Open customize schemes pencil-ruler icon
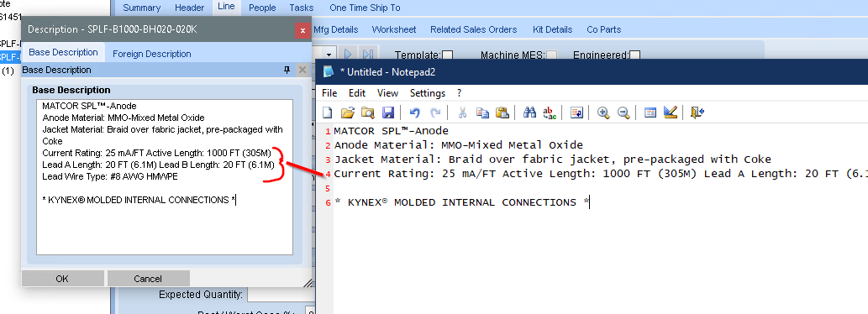 pos(671,113)
